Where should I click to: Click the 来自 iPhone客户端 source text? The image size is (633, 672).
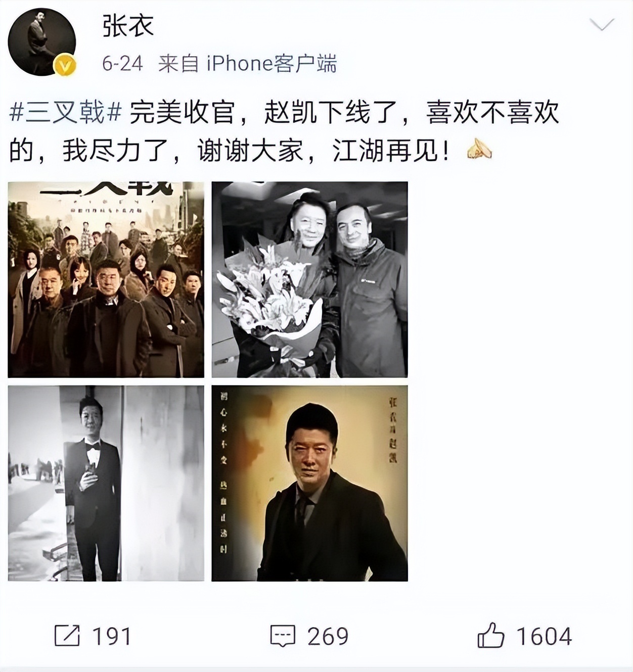click(x=248, y=64)
